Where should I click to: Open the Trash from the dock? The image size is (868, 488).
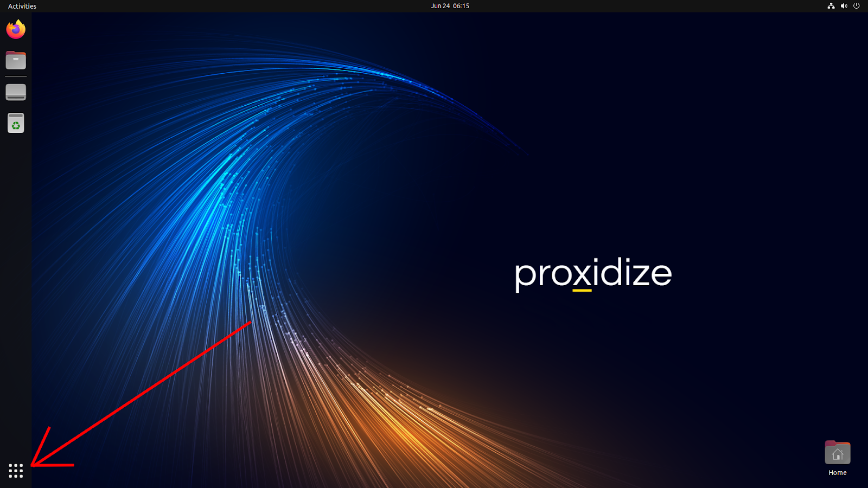[16, 123]
